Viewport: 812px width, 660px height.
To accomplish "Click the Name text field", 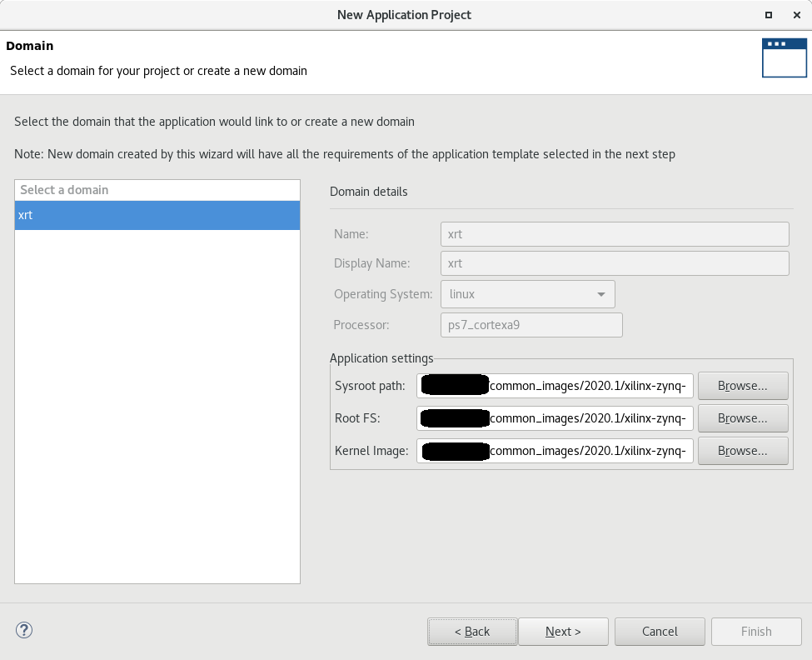I will tap(614, 234).
